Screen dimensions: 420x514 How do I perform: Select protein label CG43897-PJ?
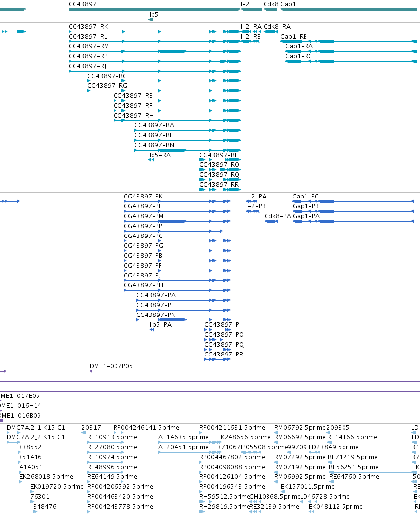pos(142,275)
